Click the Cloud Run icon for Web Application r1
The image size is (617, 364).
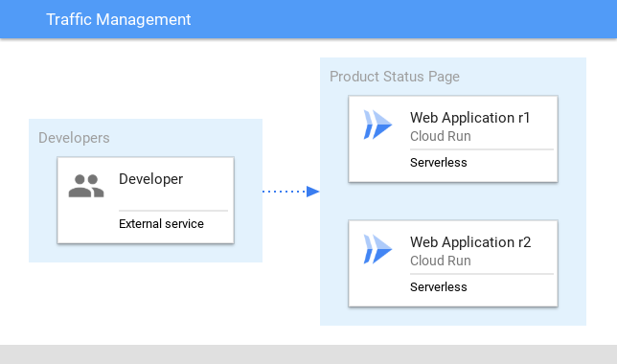377,125
